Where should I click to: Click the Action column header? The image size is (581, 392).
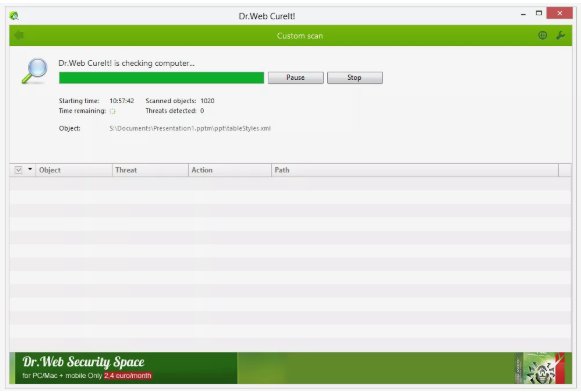click(230, 170)
